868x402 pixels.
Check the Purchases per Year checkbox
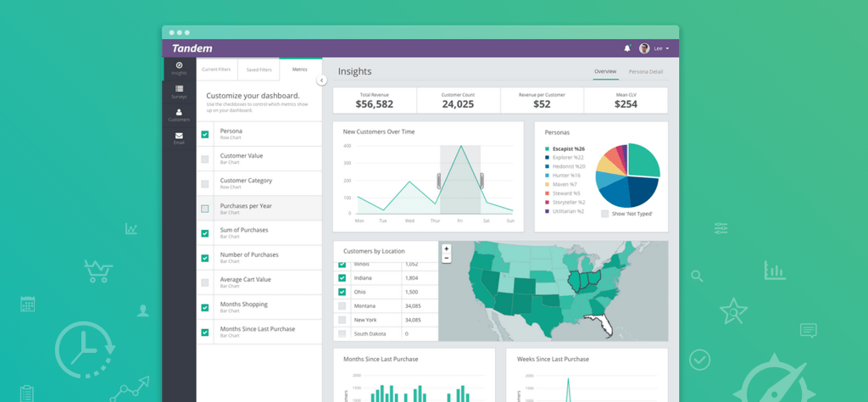click(x=205, y=209)
